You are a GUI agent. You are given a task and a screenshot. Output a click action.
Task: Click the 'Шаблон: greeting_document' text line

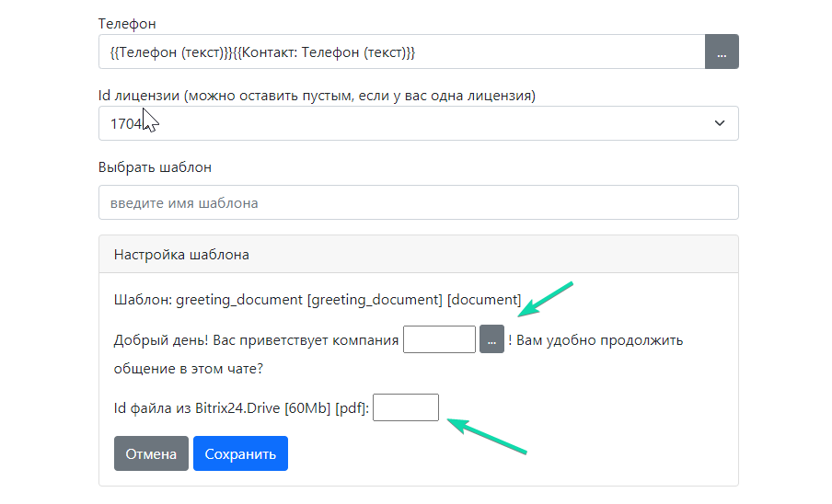(x=318, y=300)
